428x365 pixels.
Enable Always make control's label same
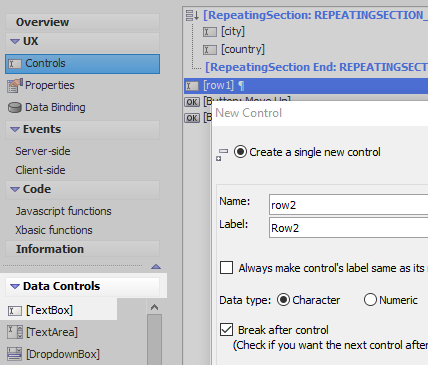click(226, 268)
